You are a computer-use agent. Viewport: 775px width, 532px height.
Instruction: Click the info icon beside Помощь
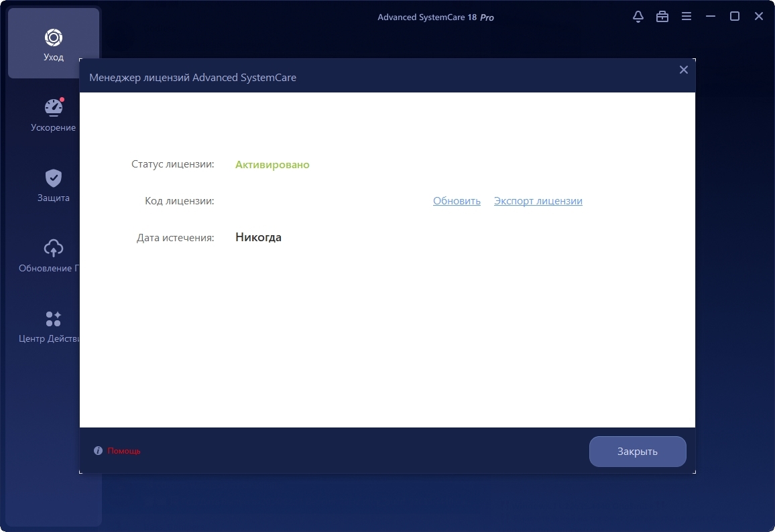(98, 450)
